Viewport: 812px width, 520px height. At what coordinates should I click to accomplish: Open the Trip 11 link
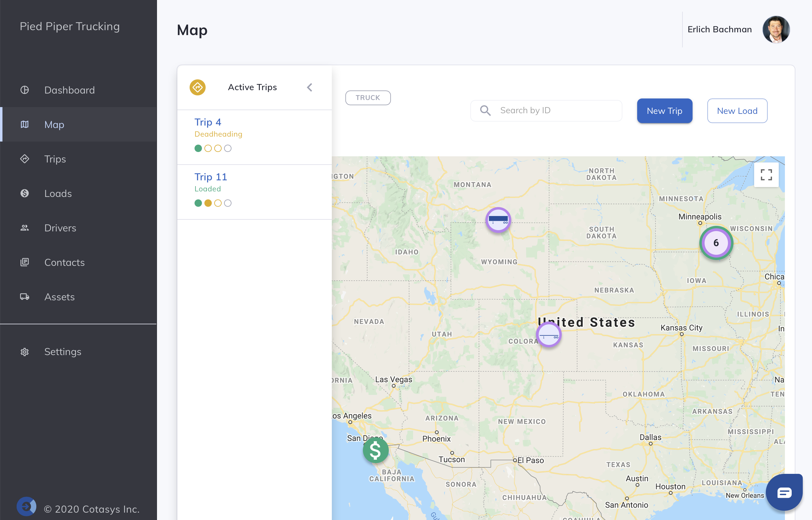(x=211, y=177)
